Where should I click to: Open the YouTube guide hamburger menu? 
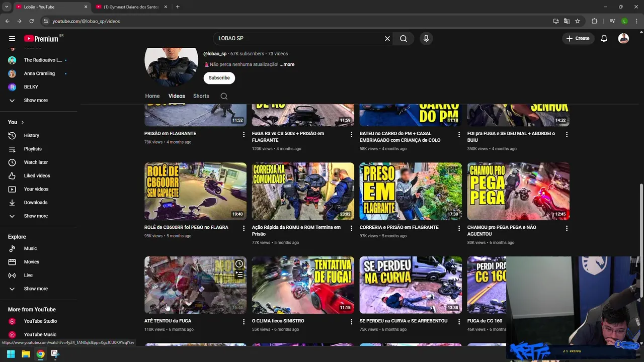[x=12, y=38]
